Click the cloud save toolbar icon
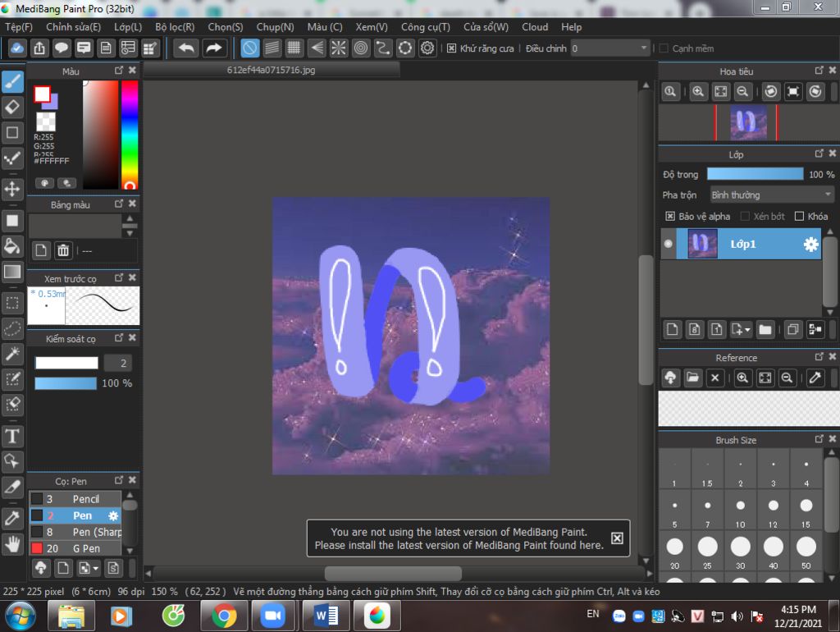This screenshot has height=632, width=840. tap(17, 48)
